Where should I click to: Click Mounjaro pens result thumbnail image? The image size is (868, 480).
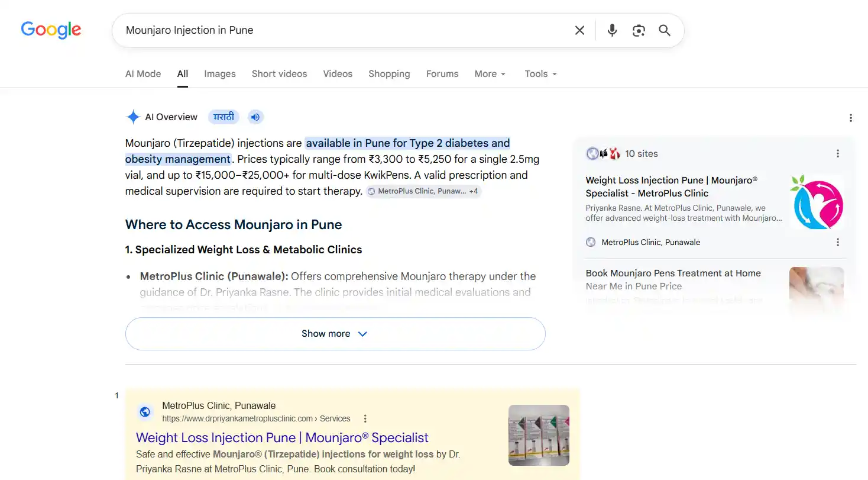tap(539, 435)
